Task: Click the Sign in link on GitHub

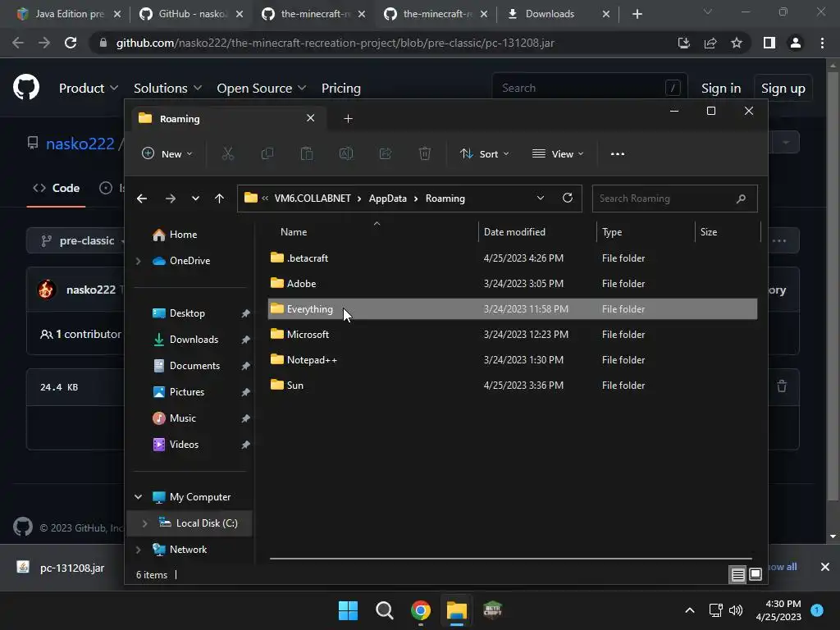Action: [721, 88]
